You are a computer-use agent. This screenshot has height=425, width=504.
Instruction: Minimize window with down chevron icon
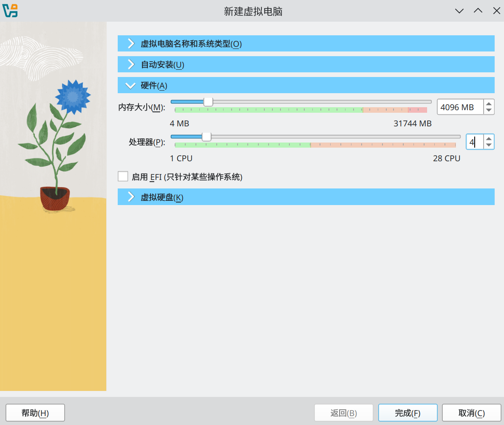pyautogui.click(x=459, y=11)
